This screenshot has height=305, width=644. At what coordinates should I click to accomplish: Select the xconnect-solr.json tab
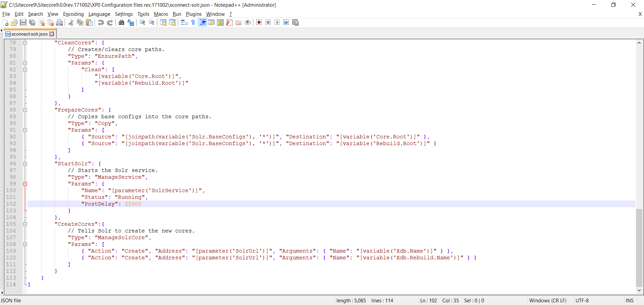[30, 34]
